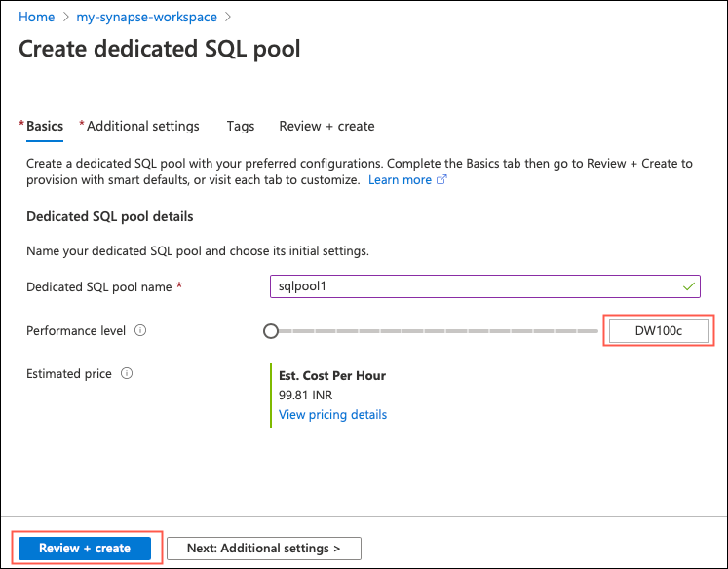Open the my-synapse-workspace breadcrumb link

coord(147,18)
